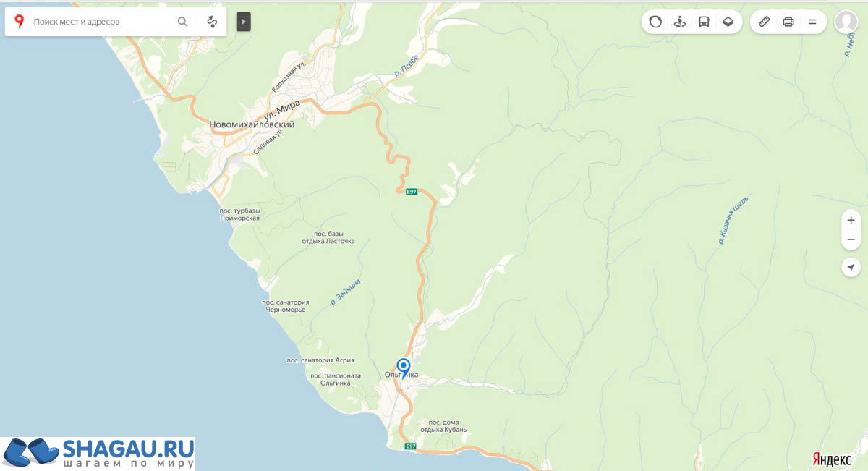868x471 pixels.
Task: Open the user profile avatar
Action: 846,22
